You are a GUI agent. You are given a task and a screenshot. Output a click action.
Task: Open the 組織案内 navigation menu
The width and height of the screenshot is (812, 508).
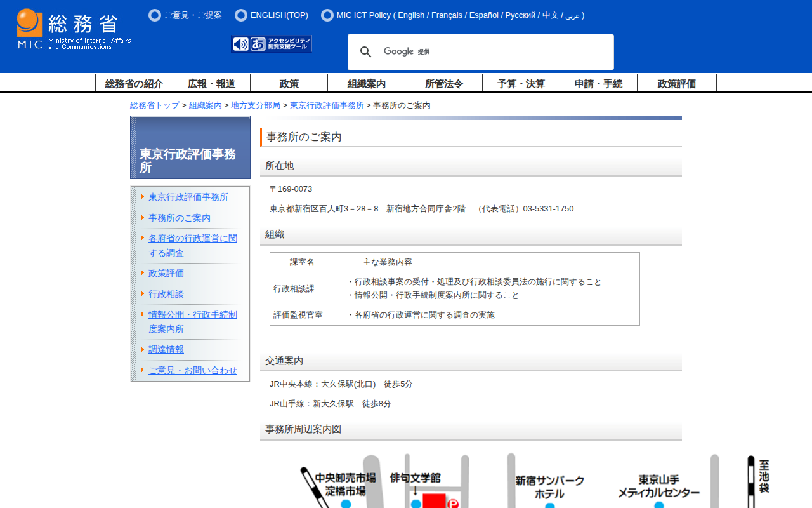click(366, 83)
